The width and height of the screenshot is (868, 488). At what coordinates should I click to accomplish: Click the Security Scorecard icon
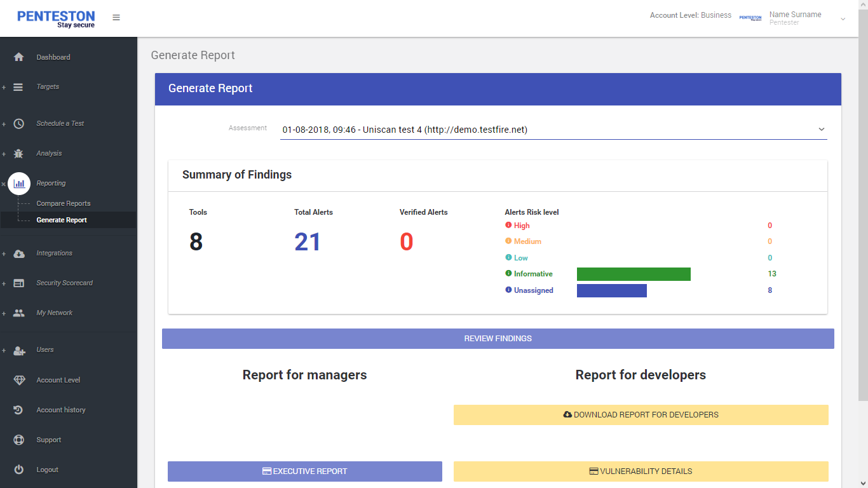click(x=18, y=283)
